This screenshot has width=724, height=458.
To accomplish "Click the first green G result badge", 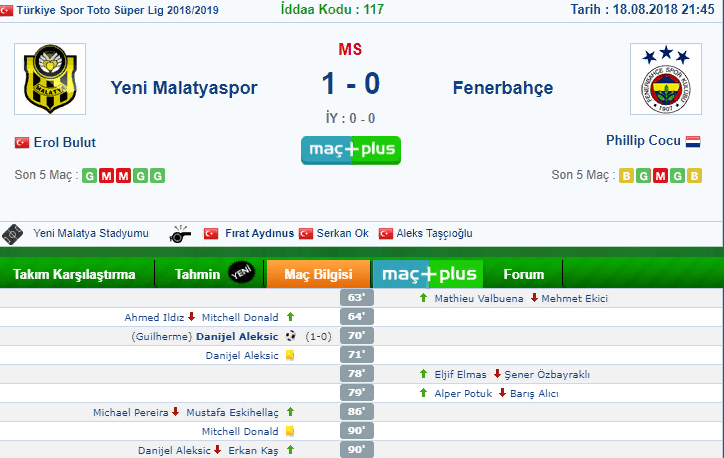I will (90, 176).
